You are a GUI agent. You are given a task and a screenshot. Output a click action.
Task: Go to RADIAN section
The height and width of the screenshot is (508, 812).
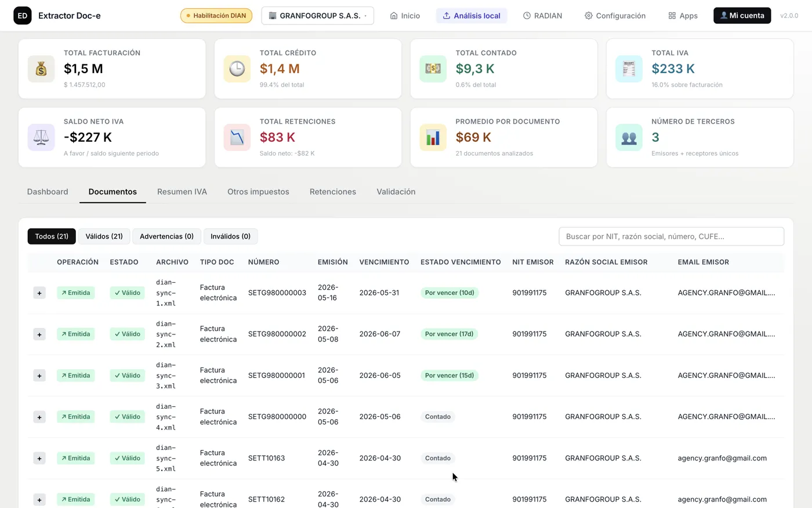(x=542, y=16)
